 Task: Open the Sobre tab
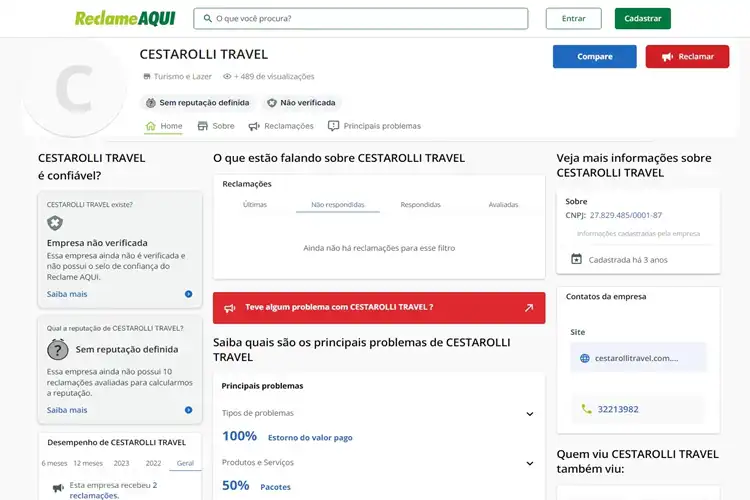pos(216,126)
